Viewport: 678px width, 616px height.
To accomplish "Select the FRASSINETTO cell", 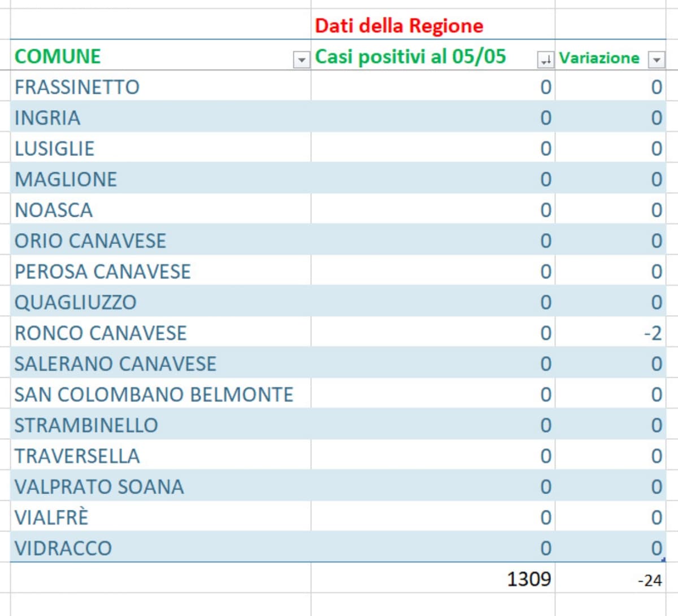I will click(x=77, y=87).
